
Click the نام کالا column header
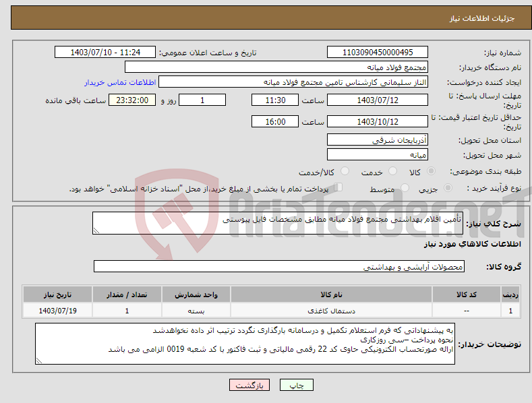point(331,294)
